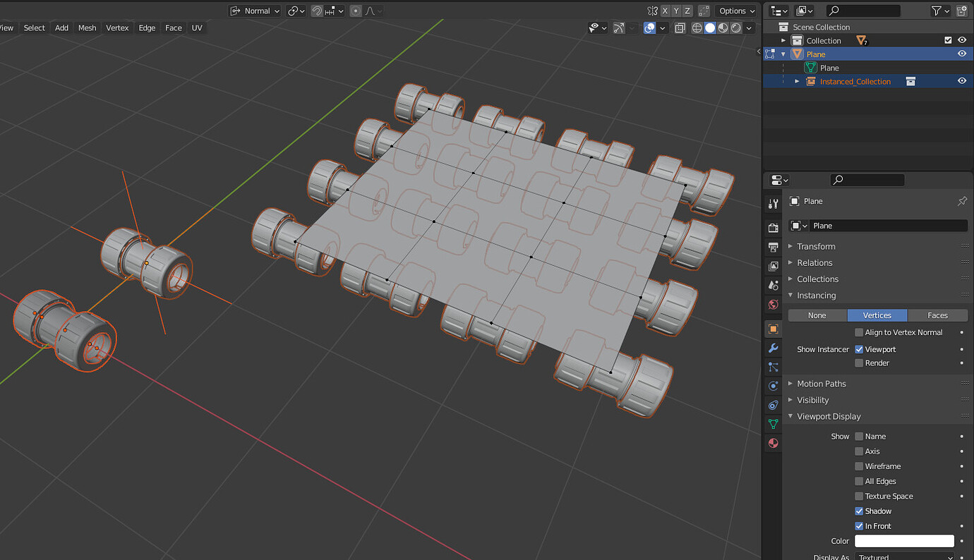Viewport: 974px width, 560px height.
Task: Expand the Instanced_Collection in the outliner
Action: (x=796, y=81)
